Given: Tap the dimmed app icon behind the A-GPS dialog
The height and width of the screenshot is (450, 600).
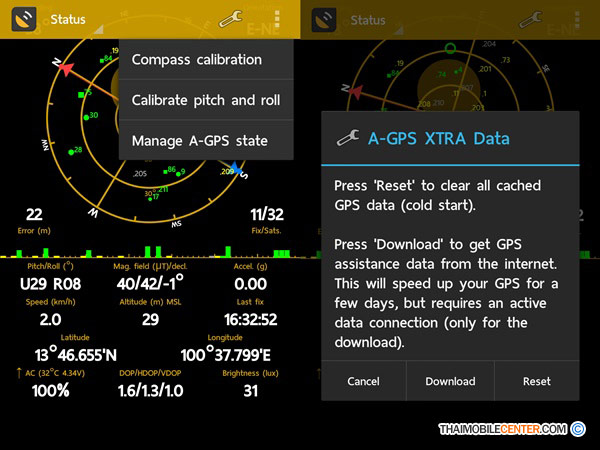Looking at the screenshot, I should pos(327,19).
